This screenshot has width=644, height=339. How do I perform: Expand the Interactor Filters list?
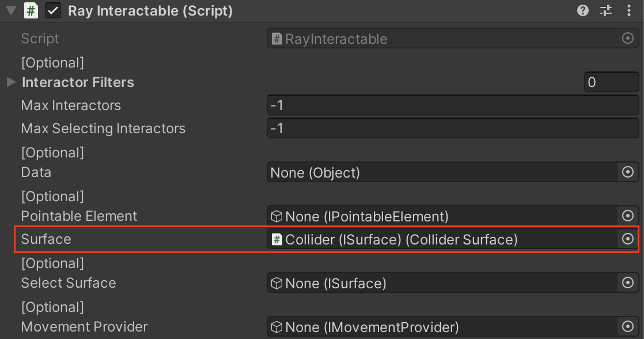[x=11, y=82]
